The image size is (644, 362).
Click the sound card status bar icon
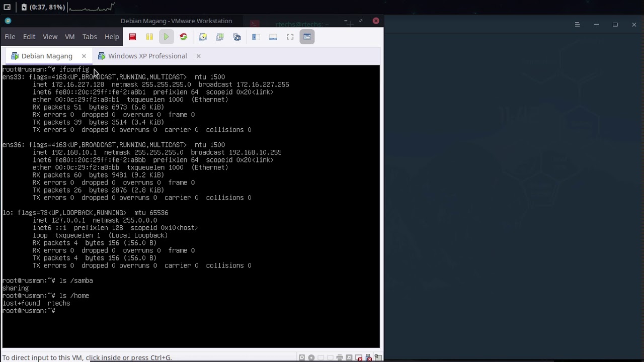tap(349, 357)
